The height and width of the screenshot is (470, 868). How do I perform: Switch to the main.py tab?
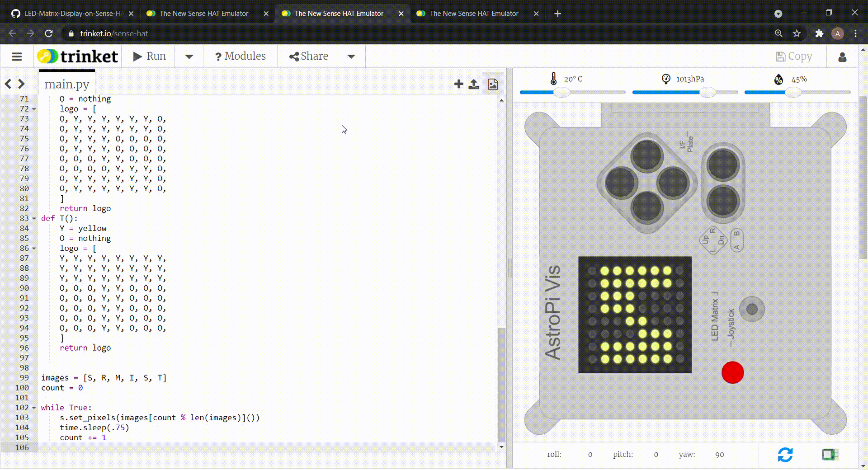point(66,84)
